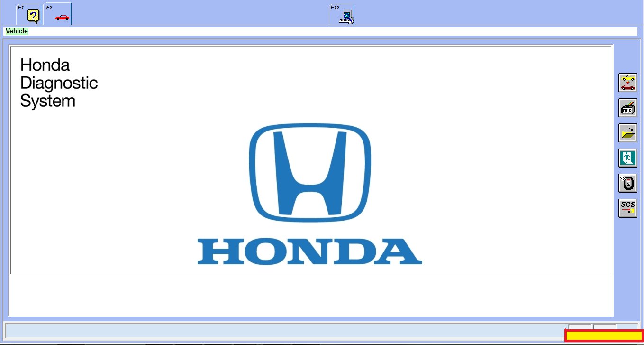Click the green 'Vehicle' label text
644x345 pixels.
point(17,31)
